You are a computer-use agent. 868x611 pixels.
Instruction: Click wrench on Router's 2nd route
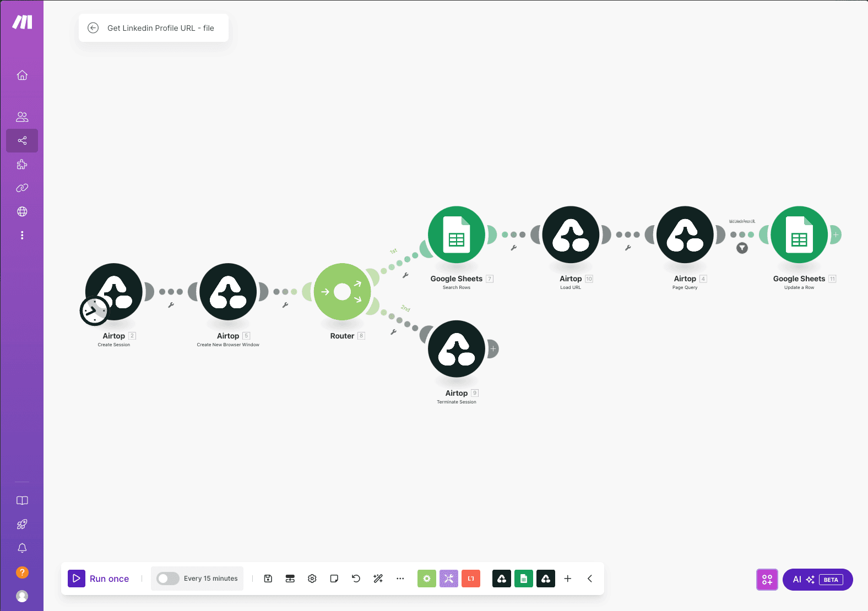pos(393,332)
